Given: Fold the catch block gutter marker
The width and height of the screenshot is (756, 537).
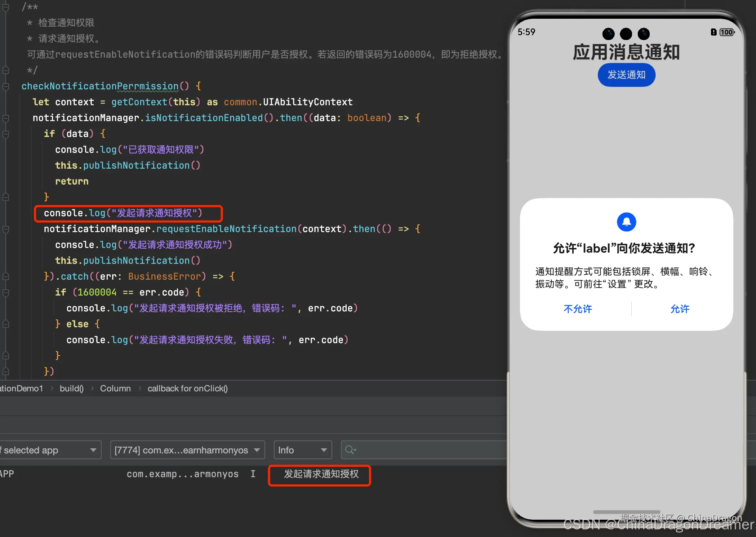Looking at the screenshot, I should (6, 276).
